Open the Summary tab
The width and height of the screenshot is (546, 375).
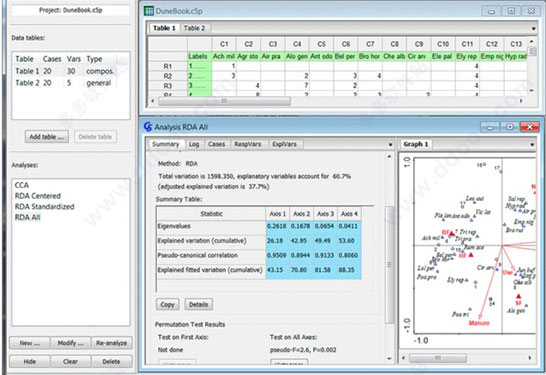pyautogui.click(x=166, y=144)
